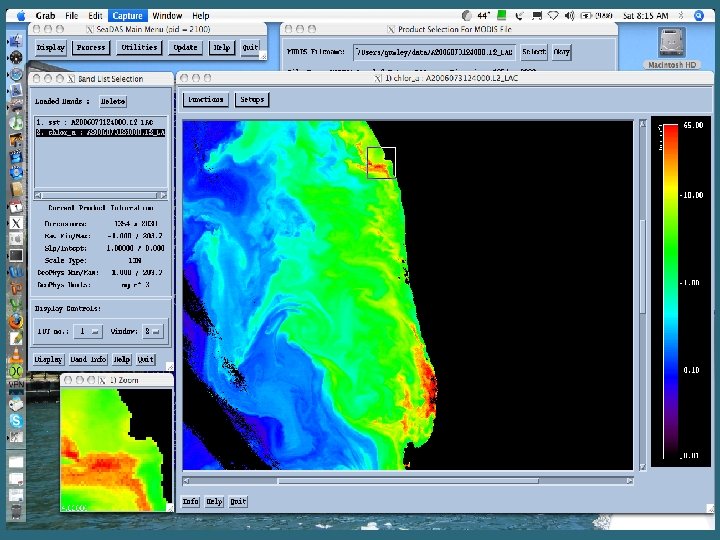Click Info below the chlor_a image
Image resolution: width=720 pixels, height=540 pixels.
(191, 501)
